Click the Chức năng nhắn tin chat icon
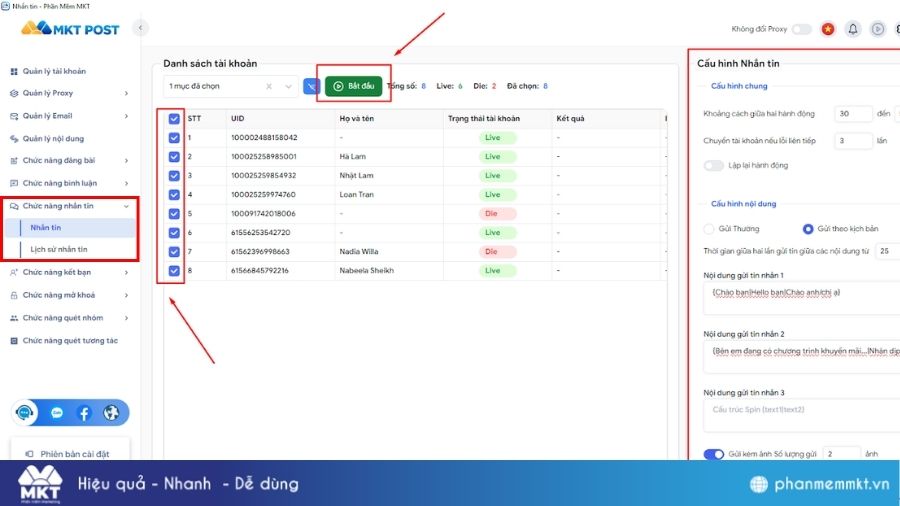The height and width of the screenshot is (506, 900). pos(14,206)
